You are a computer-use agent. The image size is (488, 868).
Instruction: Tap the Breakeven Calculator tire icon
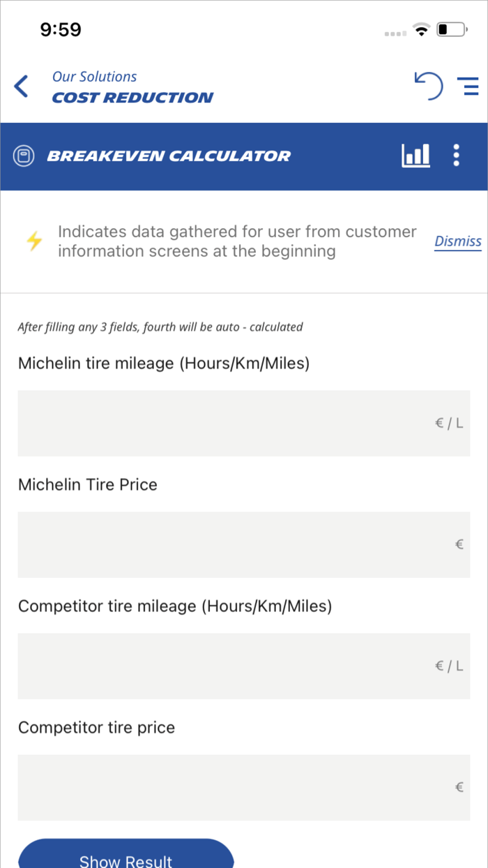coord(25,155)
